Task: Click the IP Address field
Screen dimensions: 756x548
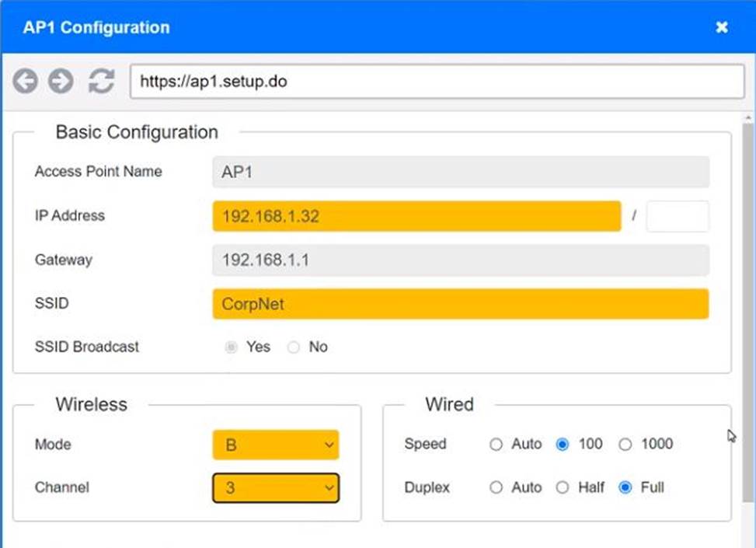Action: tap(416, 216)
